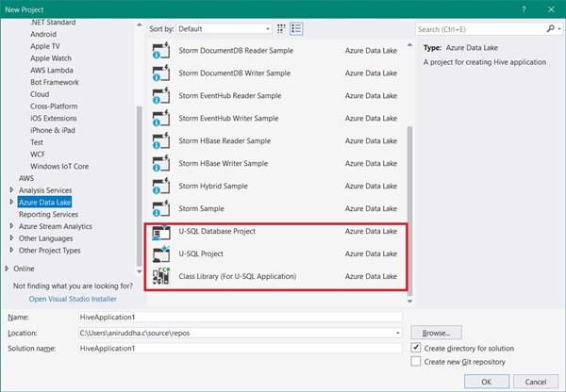The image size is (566, 392).
Task: Click the search magnifier icon
Action: pos(550,29)
